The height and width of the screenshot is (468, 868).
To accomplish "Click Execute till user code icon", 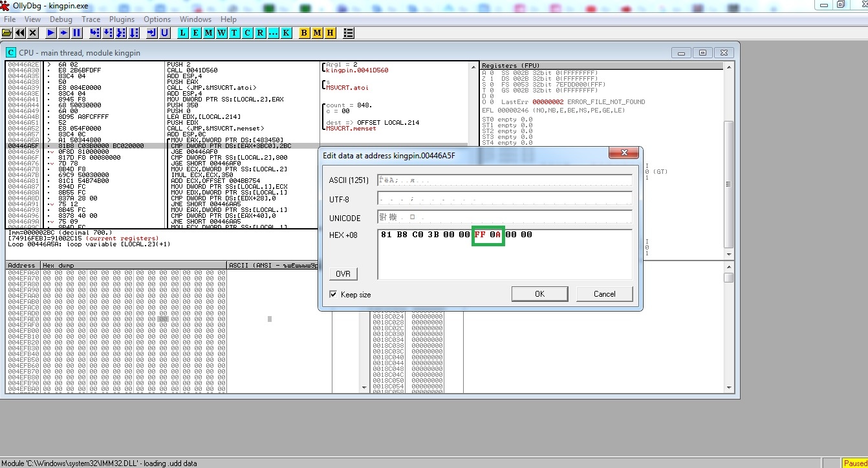I will coord(164,33).
